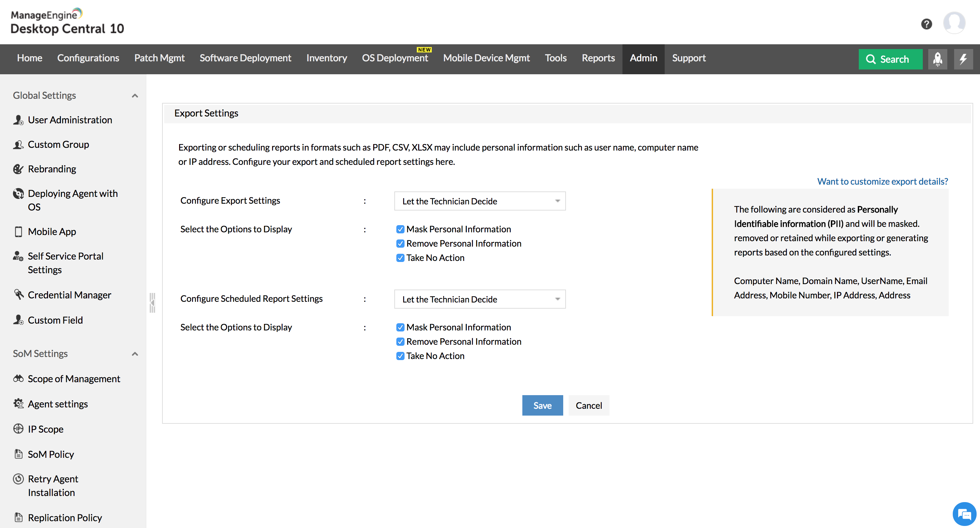
Task: Click the Credential Manager key icon
Action: tap(18, 294)
